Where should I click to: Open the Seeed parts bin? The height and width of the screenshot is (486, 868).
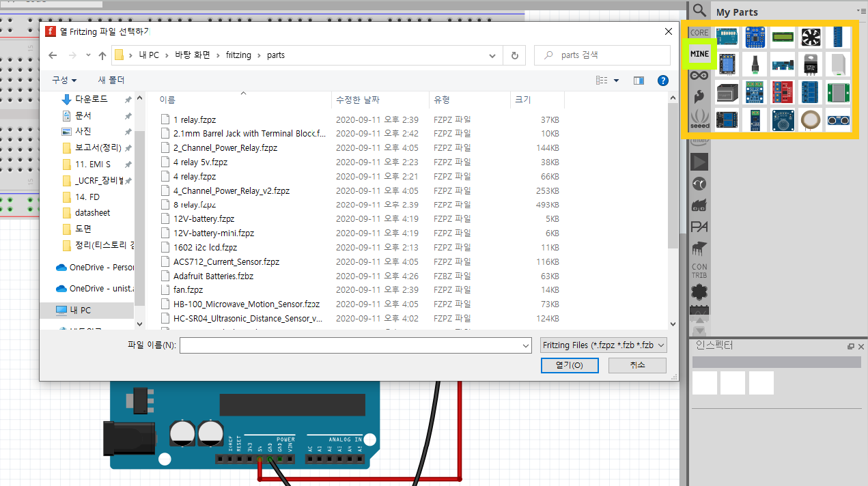pos(699,119)
